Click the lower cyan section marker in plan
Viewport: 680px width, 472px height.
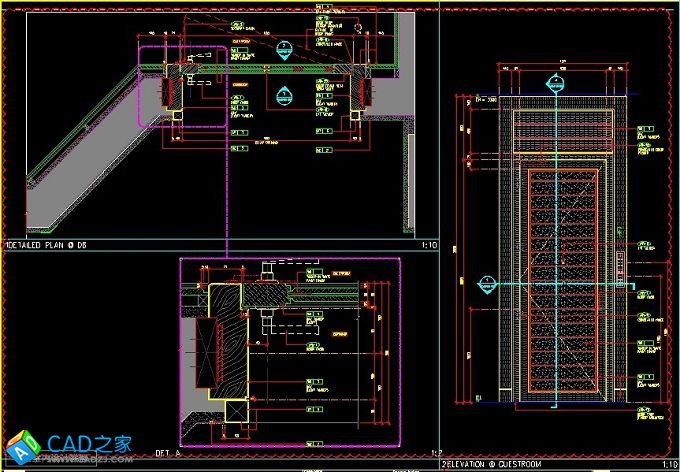(284, 96)
